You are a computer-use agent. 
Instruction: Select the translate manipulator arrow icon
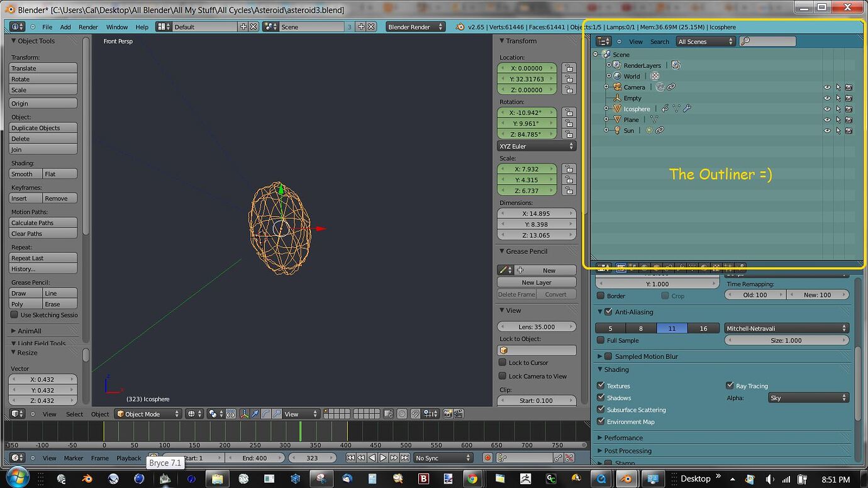tap(255, 414)
